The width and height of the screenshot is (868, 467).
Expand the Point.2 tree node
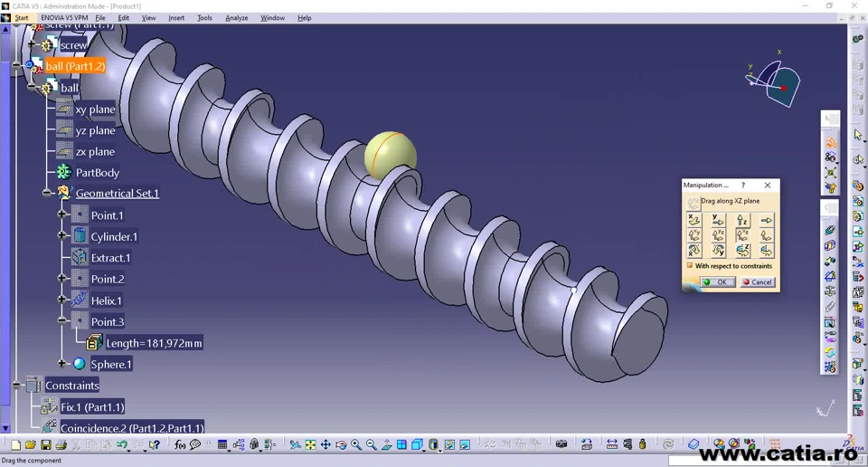point(62,278)
